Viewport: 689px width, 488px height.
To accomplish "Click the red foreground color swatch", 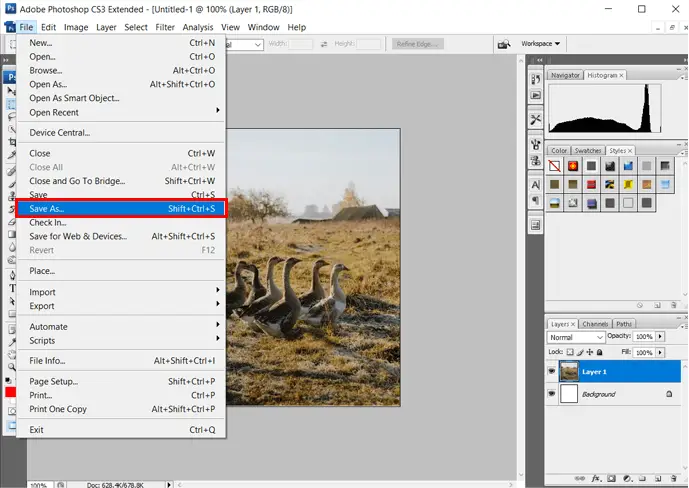I will (11, 392).
